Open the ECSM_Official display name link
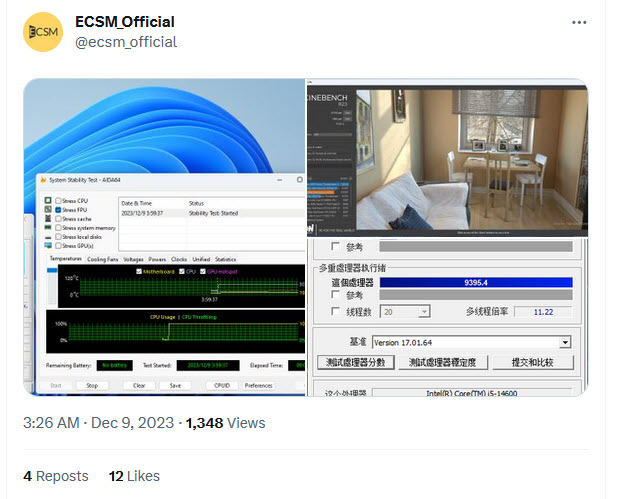The width and height of the screenshot is (618, 499). click(125, 22)
